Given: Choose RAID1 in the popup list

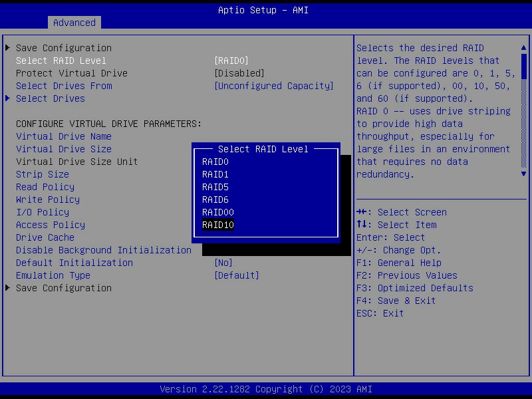Looking at the screenshot, I should 215,174.
